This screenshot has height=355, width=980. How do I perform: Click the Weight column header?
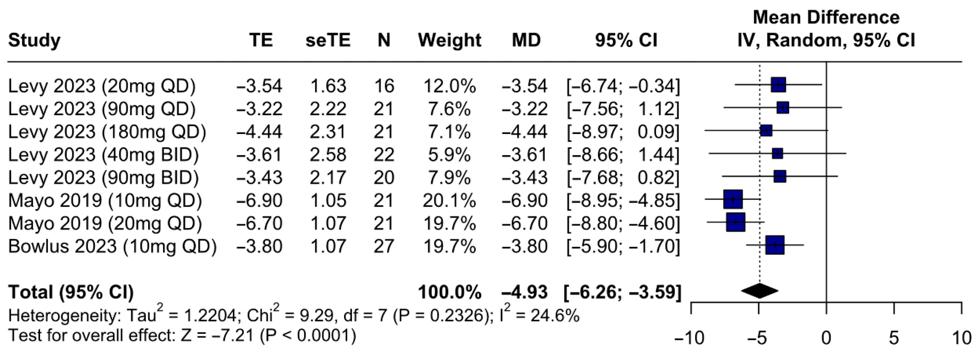point(449,40)
